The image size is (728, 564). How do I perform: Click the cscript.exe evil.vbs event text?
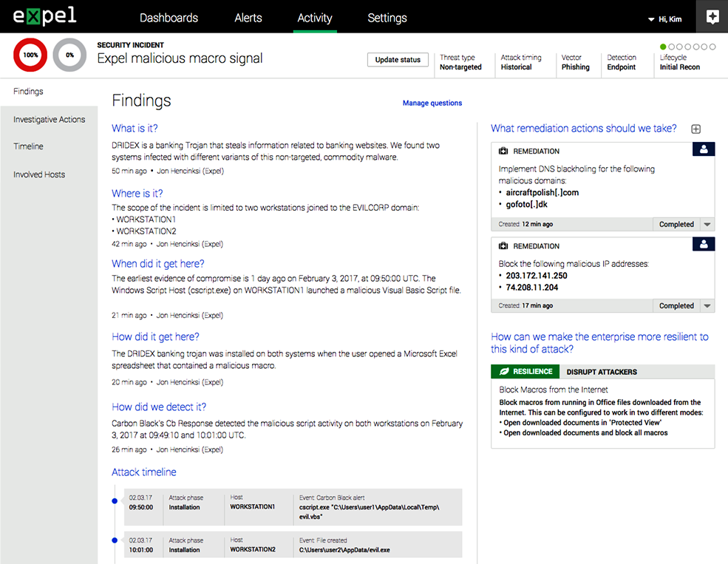click(369, 512)
